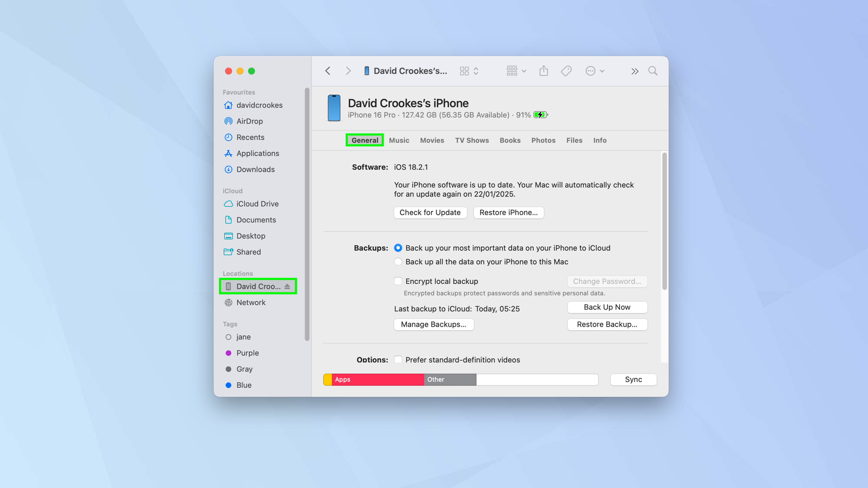
Task: Click the search icon in toolbar
Action: (653, 71)
